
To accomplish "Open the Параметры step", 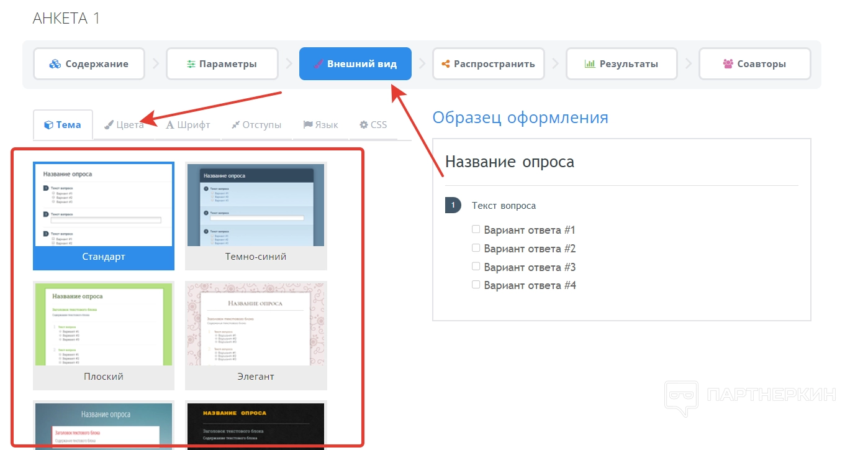I will 222,64.
